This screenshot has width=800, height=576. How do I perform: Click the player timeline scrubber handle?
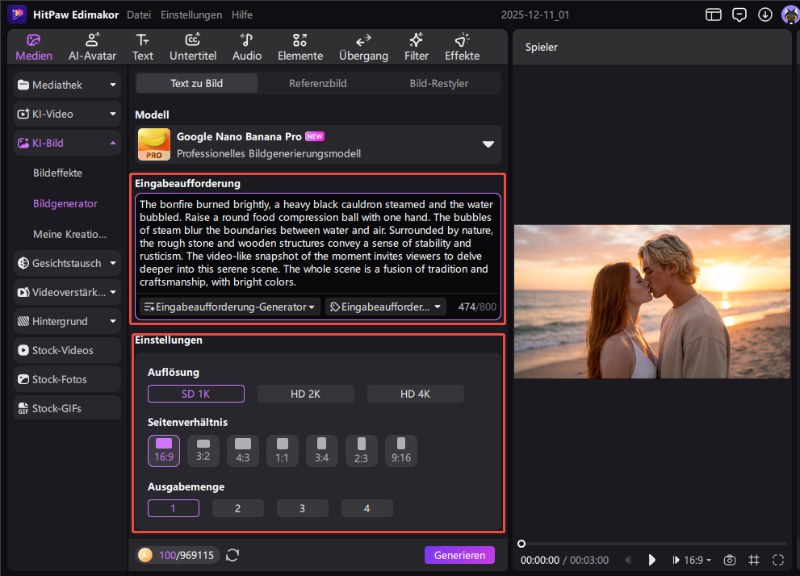(521, 543)
